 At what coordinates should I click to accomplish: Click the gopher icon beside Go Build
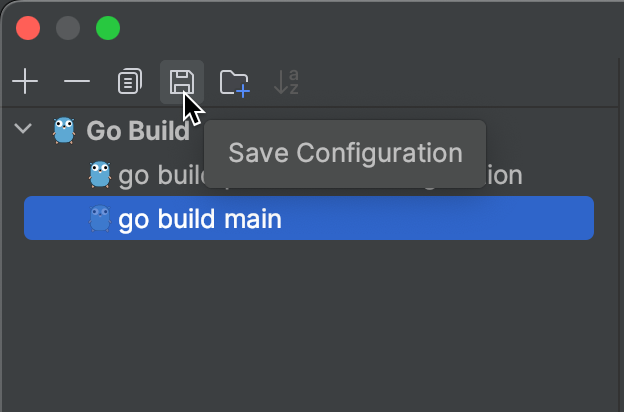point(64,130)
